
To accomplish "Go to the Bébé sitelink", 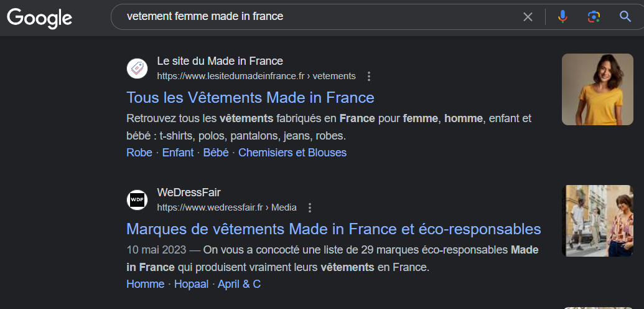I will (x=216, y=153).
